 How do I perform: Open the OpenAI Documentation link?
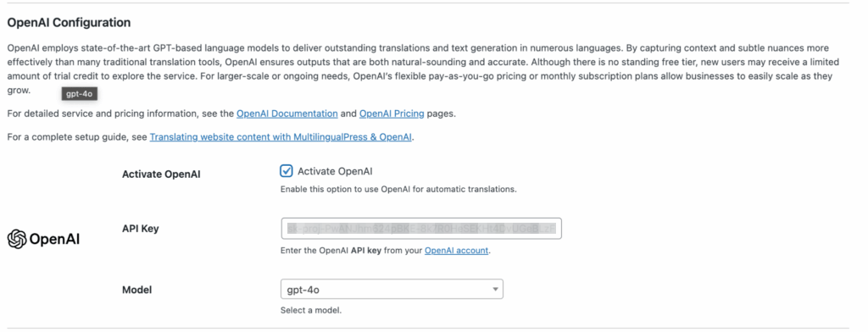[x=287, y=114]
